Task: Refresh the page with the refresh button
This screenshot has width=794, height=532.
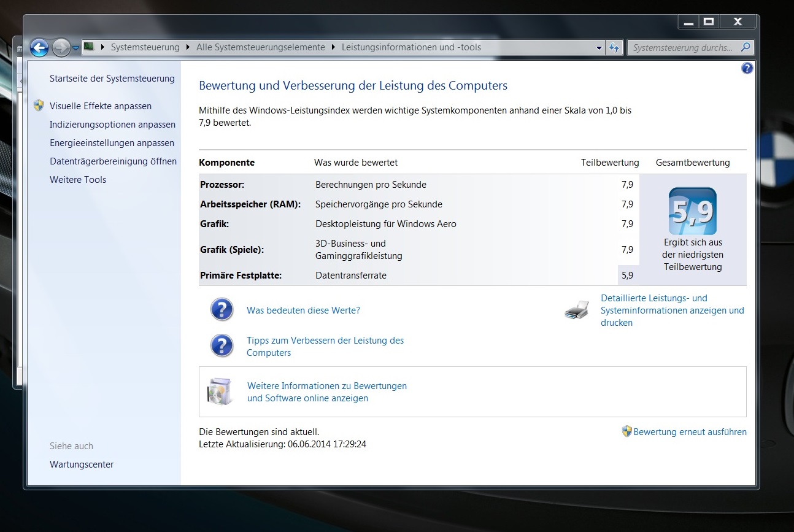Action: point(614,47)
